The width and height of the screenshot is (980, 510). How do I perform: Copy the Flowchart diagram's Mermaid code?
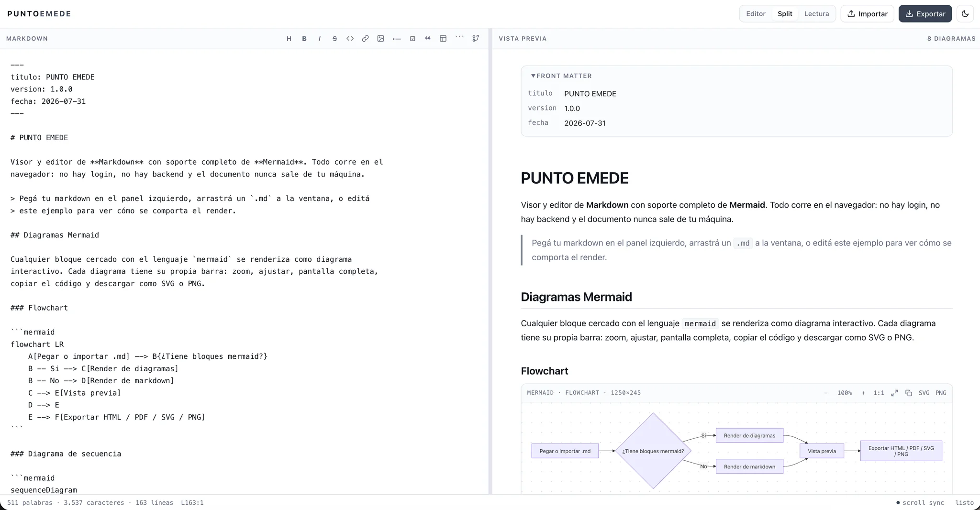pyautogui.click(x=909, y=393)
